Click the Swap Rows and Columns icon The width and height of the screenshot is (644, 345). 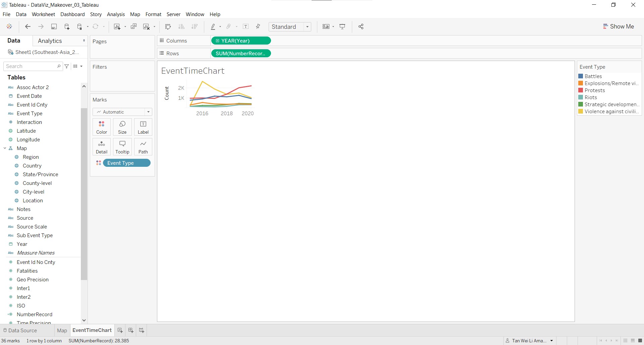tap(168, 27)
